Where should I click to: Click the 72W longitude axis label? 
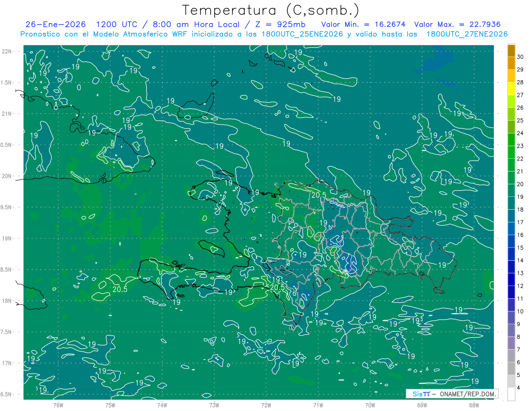coord(266,405)
